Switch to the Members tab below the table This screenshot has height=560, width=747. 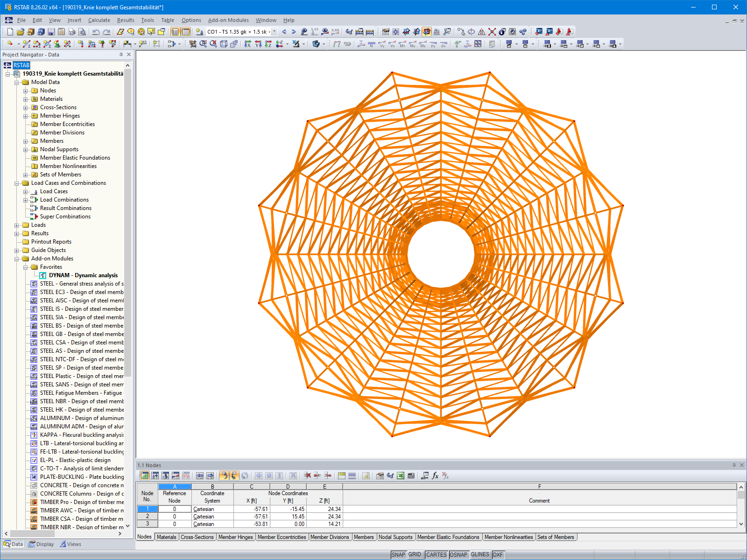pos(365,537)
